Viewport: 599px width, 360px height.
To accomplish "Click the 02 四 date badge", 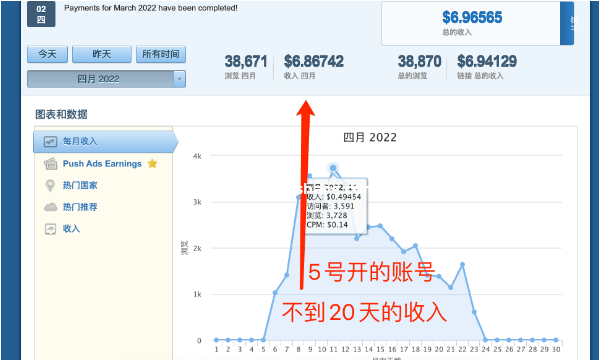I will (x=41, y=14).
